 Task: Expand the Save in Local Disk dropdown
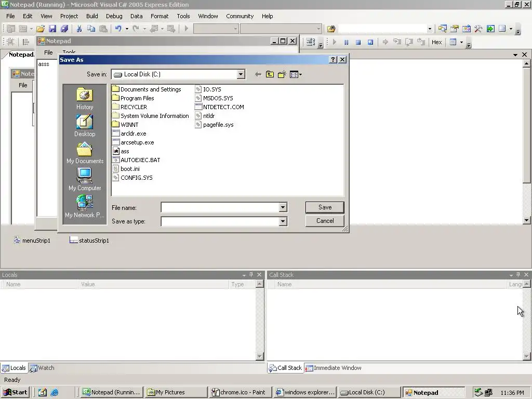241,74
